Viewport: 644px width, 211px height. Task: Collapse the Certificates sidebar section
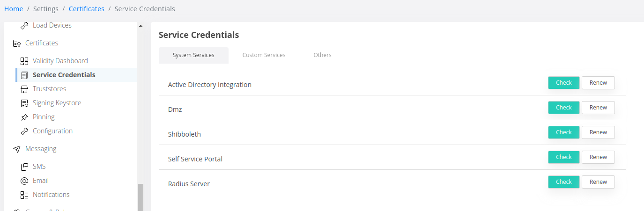point(41,43)
